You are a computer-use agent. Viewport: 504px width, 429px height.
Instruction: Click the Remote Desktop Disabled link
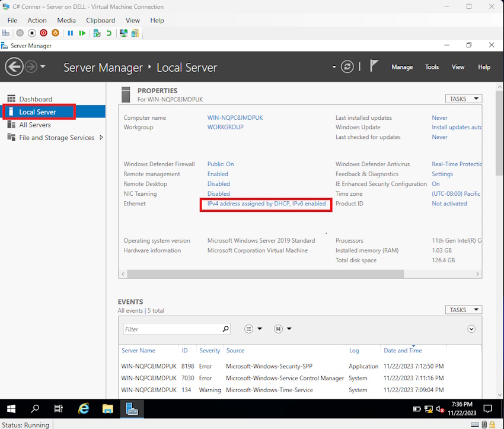tap(218, 184)
